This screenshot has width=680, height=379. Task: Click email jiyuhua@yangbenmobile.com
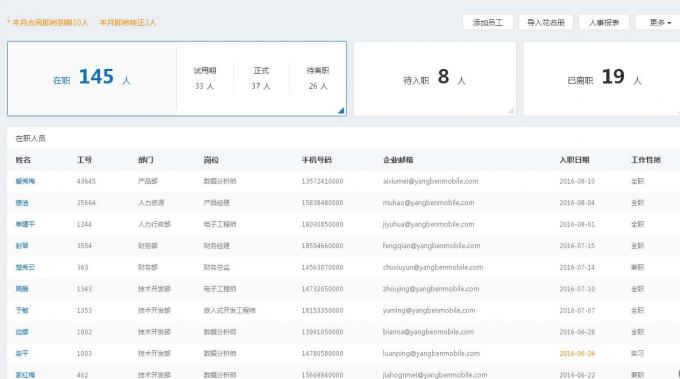coord(428,224)
